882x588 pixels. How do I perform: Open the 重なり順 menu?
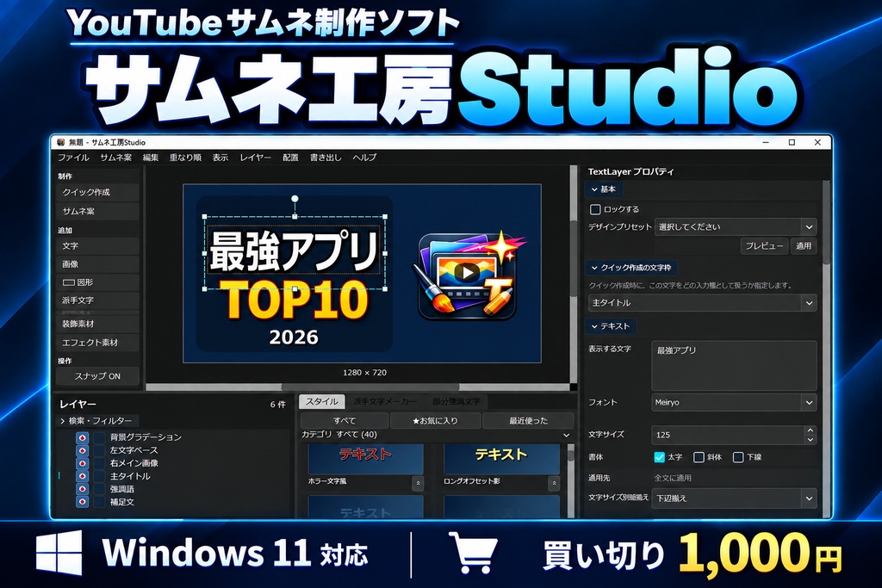[x=186, y=158]
